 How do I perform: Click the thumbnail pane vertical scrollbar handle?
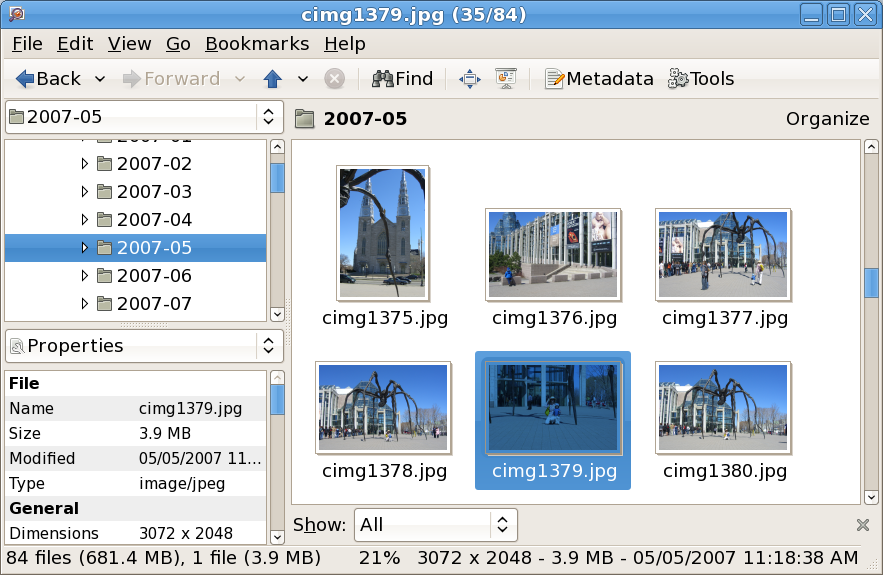pyautogui.click(x=870, y=283)
